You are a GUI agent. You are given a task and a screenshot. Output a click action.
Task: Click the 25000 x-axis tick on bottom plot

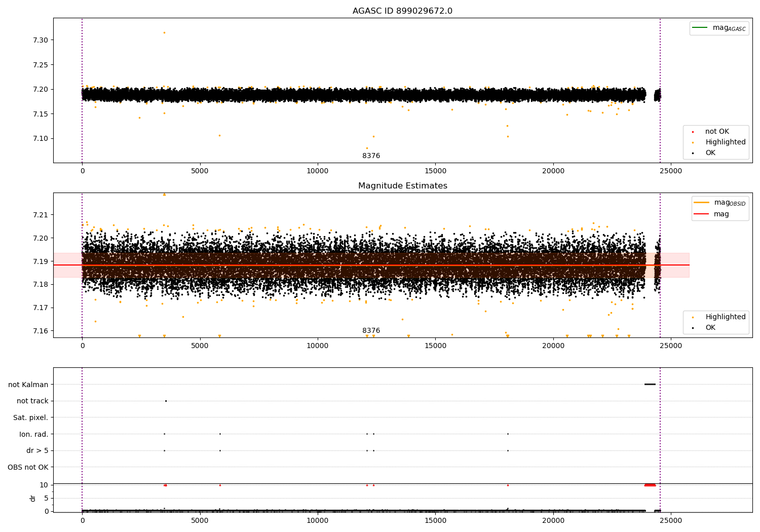(x=671, y=520)
